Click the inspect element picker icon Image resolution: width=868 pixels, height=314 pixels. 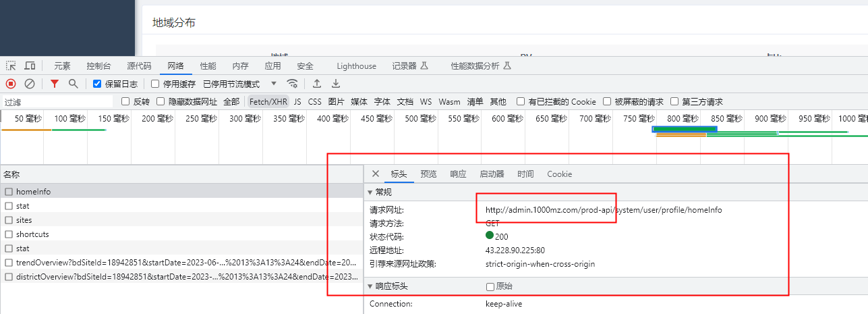coord(11,66)
